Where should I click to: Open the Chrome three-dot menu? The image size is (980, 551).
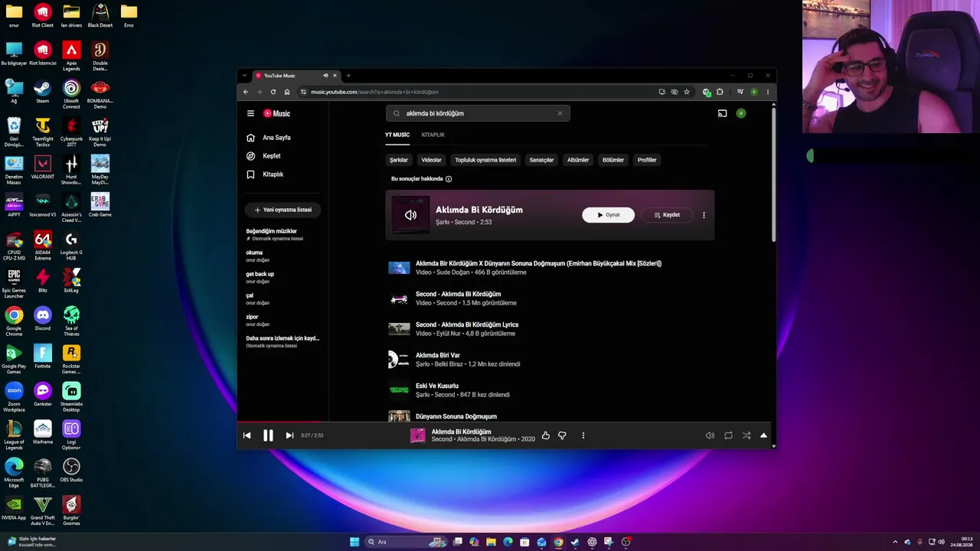767,92
